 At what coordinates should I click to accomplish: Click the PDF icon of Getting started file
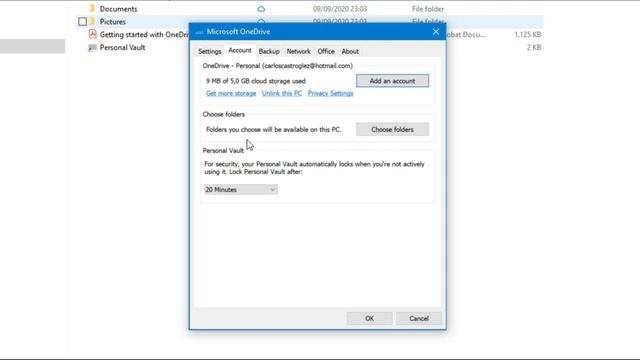click(x=93, y=34)
